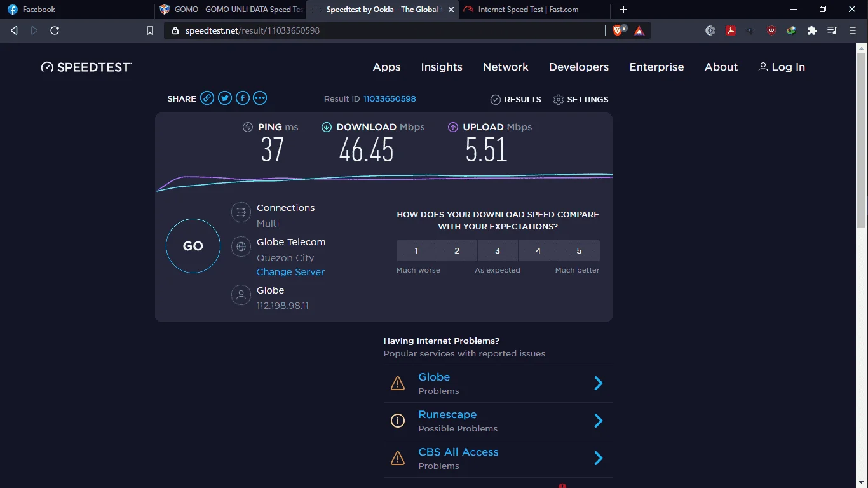Open the Developers menu

click(579, 67)
